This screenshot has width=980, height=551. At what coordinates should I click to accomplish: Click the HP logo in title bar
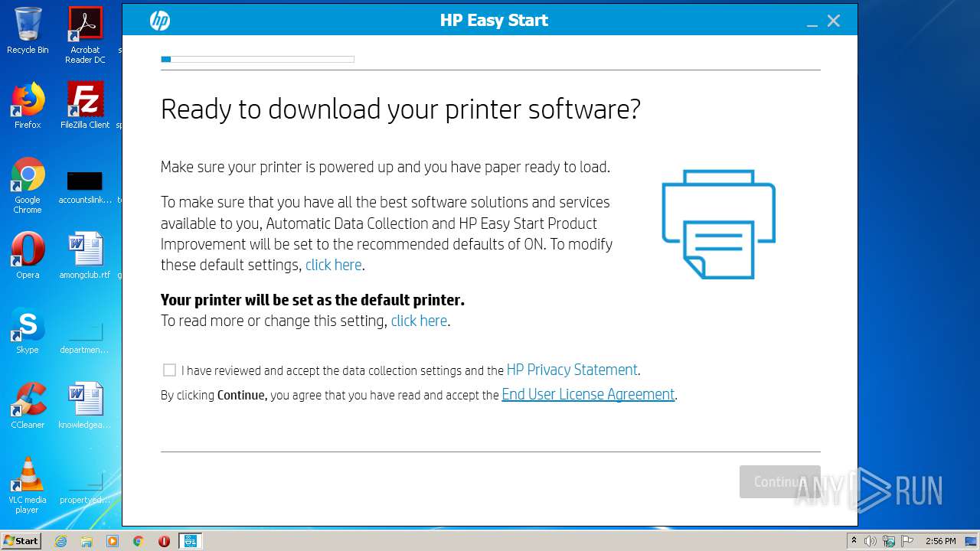pyautogui.click(x=159, y=21)
